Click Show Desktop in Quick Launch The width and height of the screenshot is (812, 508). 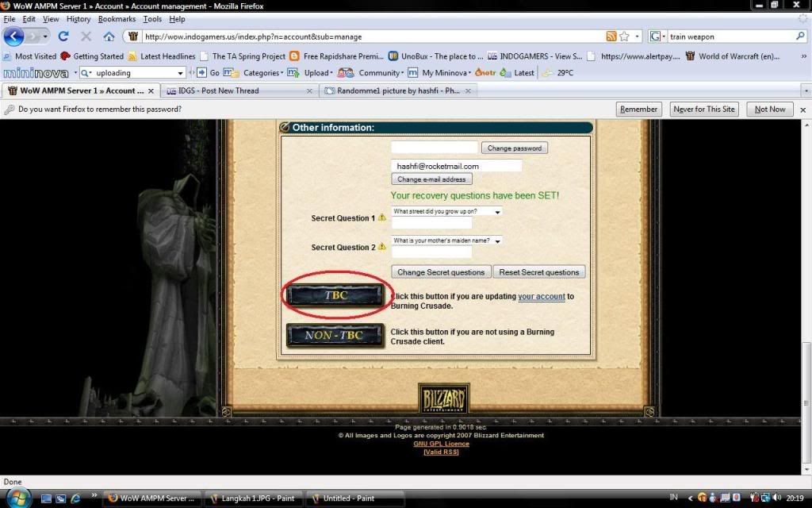[x=46, y=498]
